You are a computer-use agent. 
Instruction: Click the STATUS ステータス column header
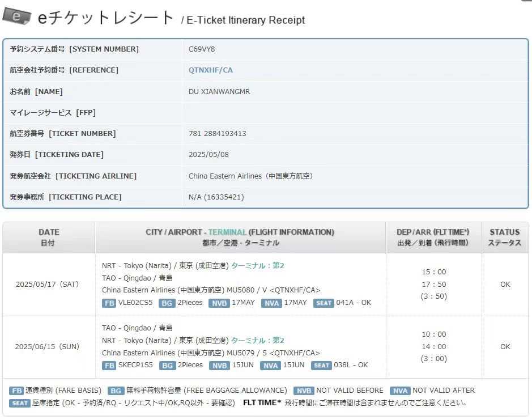click(x=504, y=237)
